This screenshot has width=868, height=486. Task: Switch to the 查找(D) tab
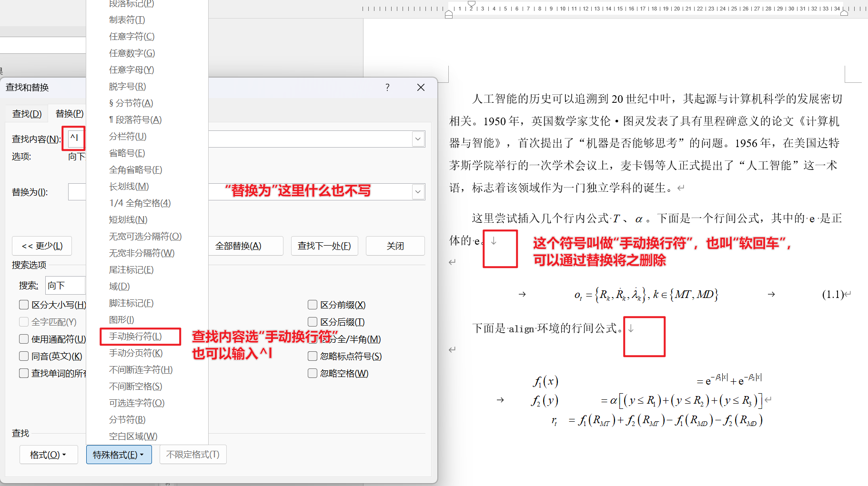pyautogui.click(x=27, y=114)
